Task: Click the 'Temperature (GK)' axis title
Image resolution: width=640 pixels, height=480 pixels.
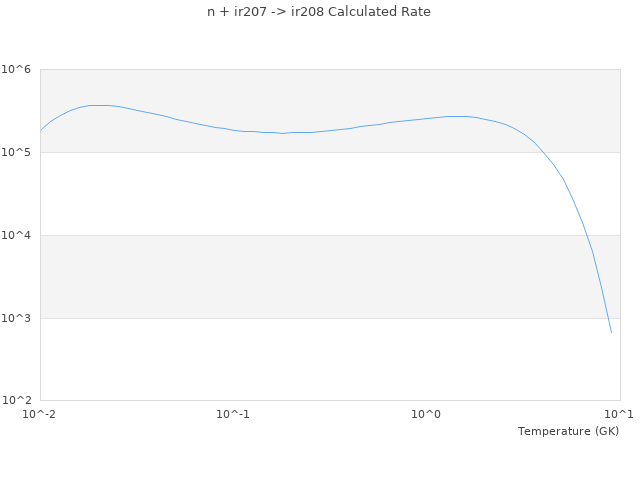Action: [x=568, y=431]
